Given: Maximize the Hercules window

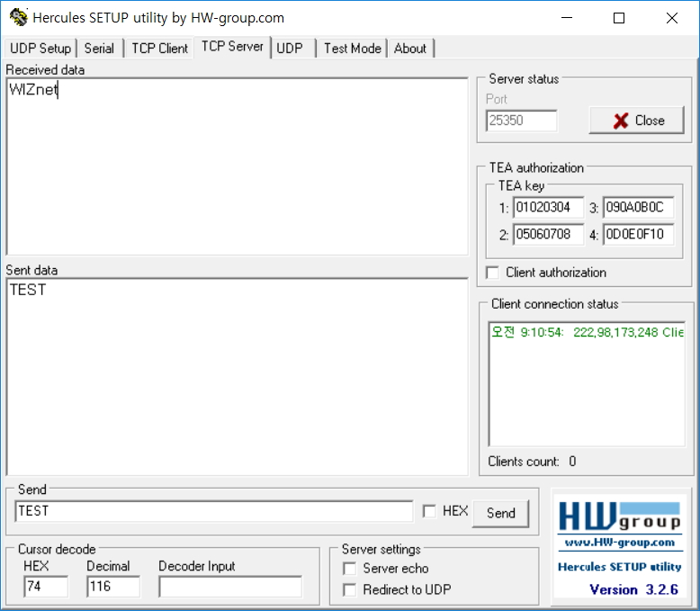Looking at the screenshot, I should [619, 18].
